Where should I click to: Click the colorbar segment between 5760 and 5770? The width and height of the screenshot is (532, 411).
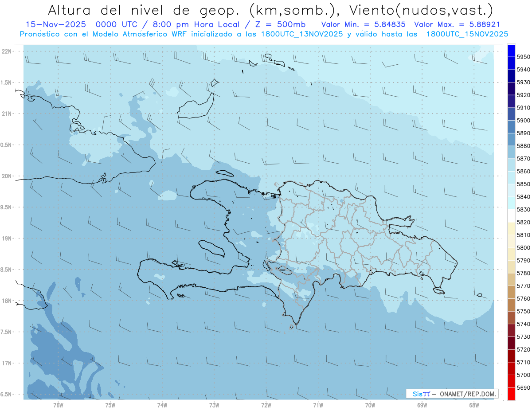pos(511,292)
